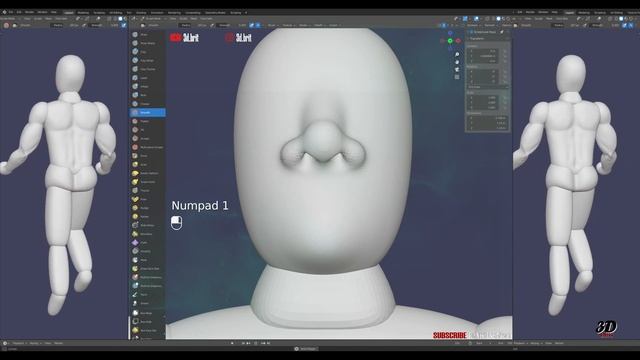The width and height of the screenshot is (640, 360).
Task: Select the Flatten brush
Action: pos(147,121)
